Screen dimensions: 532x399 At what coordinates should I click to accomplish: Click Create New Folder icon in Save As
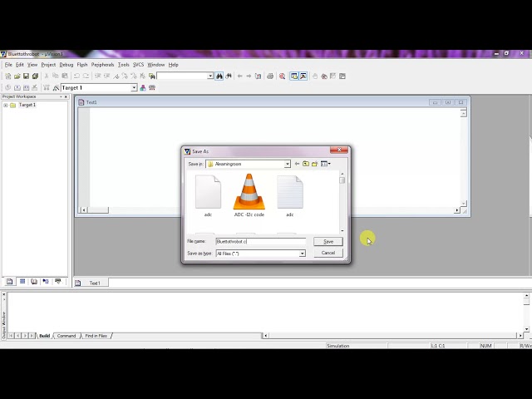tap(315, 164)
